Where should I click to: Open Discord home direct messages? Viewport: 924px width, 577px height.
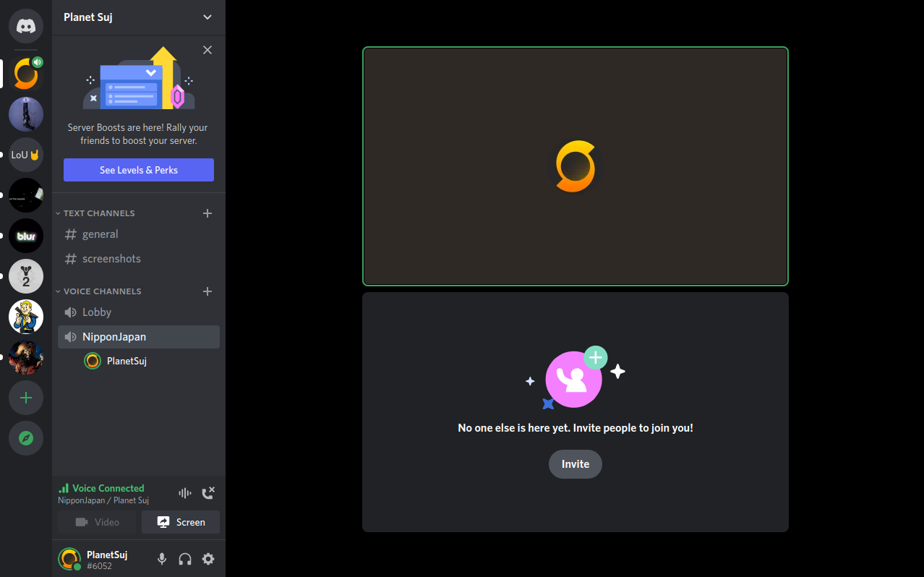[26, 26]
